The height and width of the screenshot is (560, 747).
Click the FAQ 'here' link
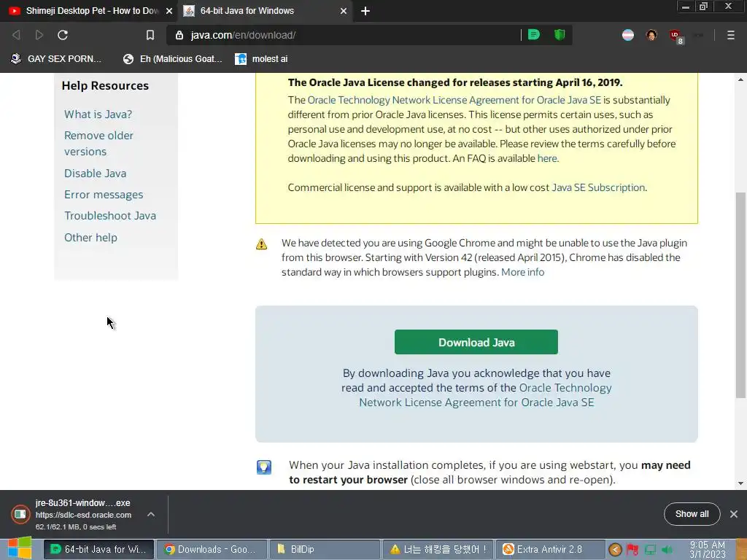547,158
